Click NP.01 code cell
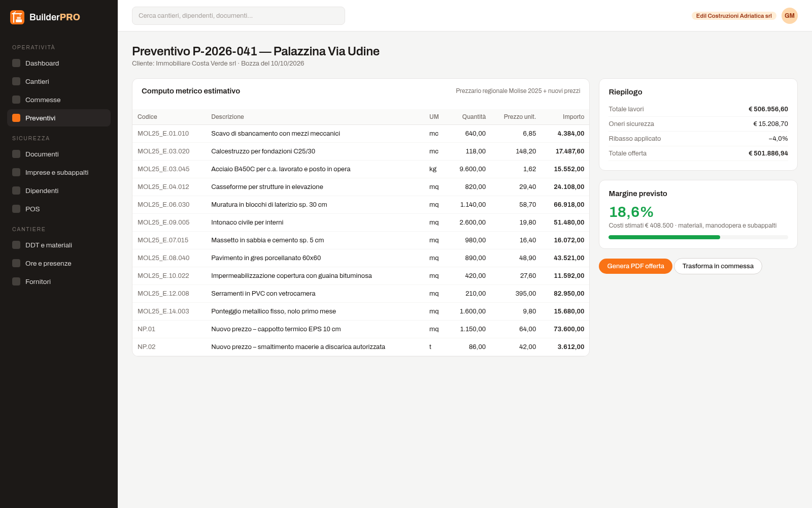Screen dimensions: 812x508 point(146,329)
